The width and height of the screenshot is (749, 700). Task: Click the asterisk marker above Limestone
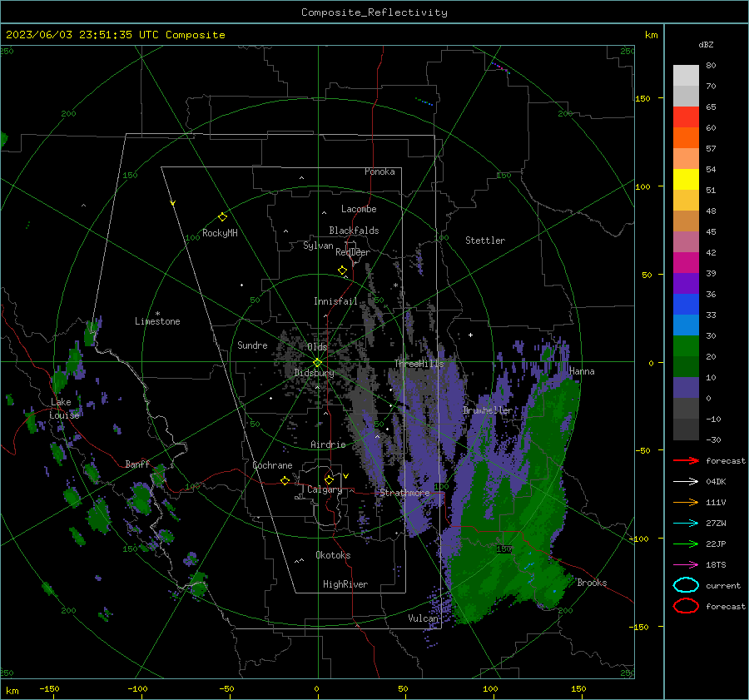click(157, 314)
